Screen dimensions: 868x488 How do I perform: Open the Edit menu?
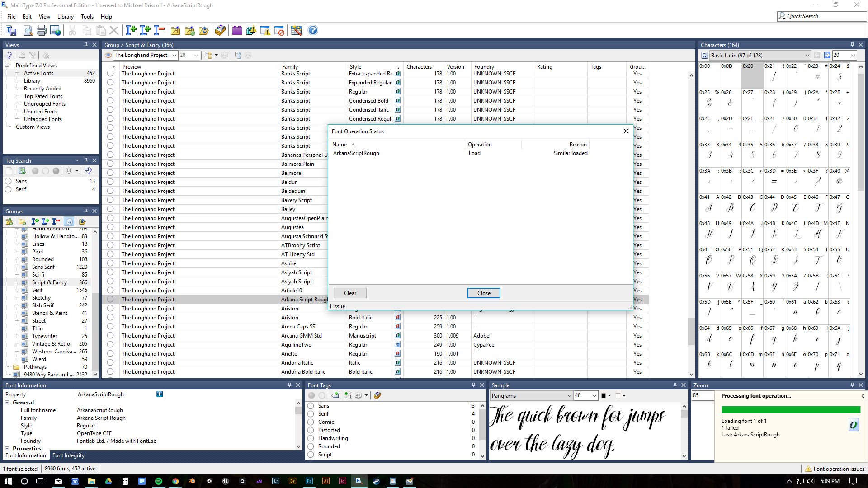point(27,17)
